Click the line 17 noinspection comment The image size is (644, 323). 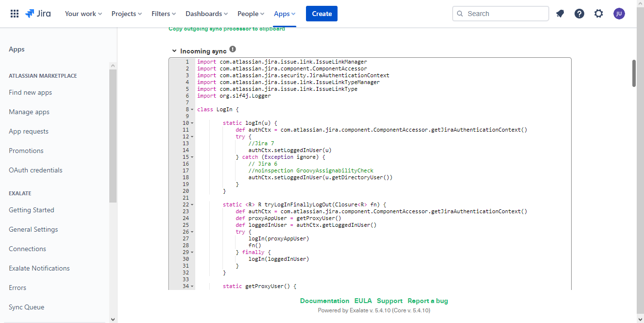pyautogui.click(x=311, y=171)
